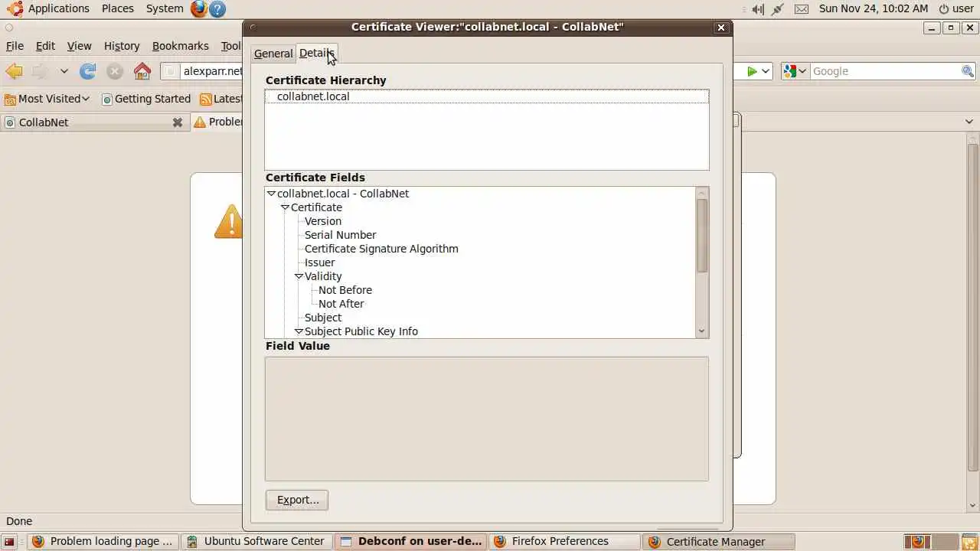This screenshot has width=980, height=551.
Task: Click the Certificate Fields scrollbar thumb
Action: pos(702,236)
